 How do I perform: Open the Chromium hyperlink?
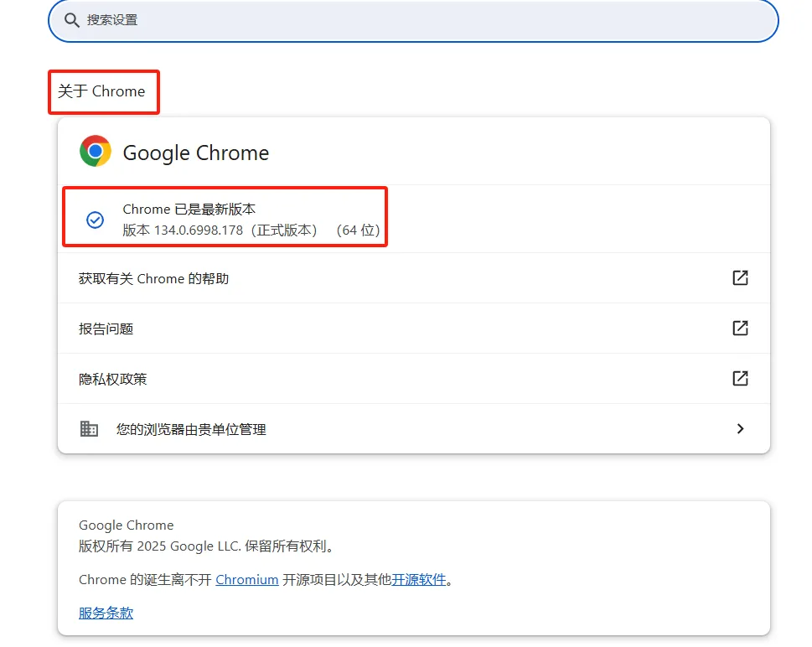click(x=247, y=579)
